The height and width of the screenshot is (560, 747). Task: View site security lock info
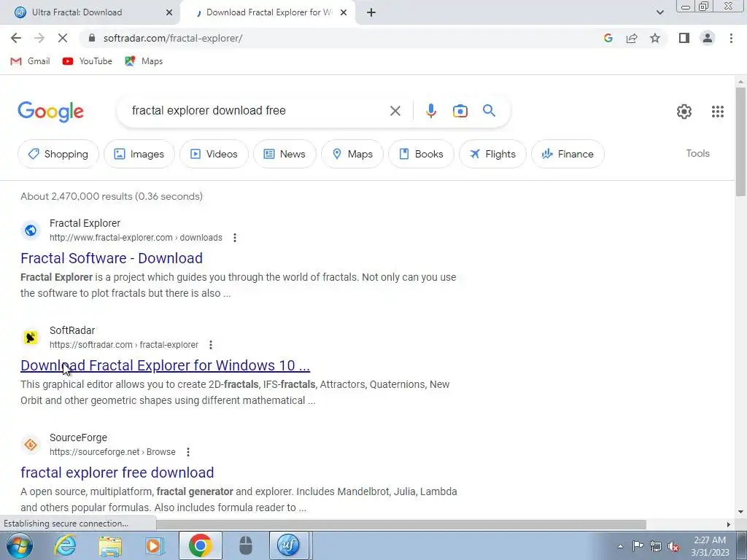(x=92, y=38)
